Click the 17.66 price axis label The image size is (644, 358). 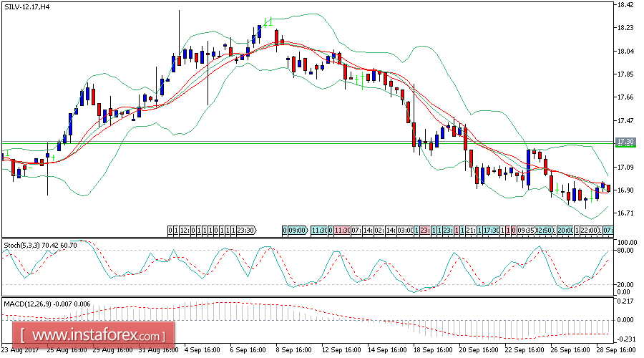625,97
